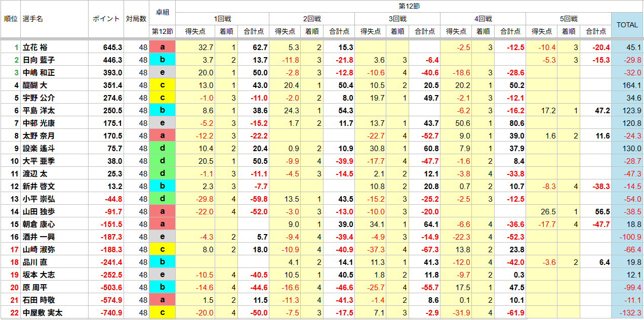Select the 順位 column header

pyautogui.click(x=11, y=19)
